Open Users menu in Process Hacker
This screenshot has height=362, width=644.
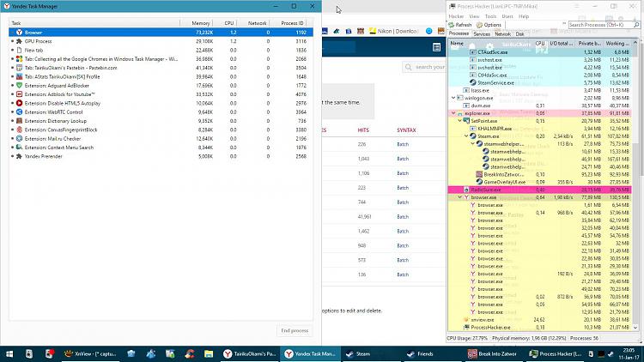(507, 16)
